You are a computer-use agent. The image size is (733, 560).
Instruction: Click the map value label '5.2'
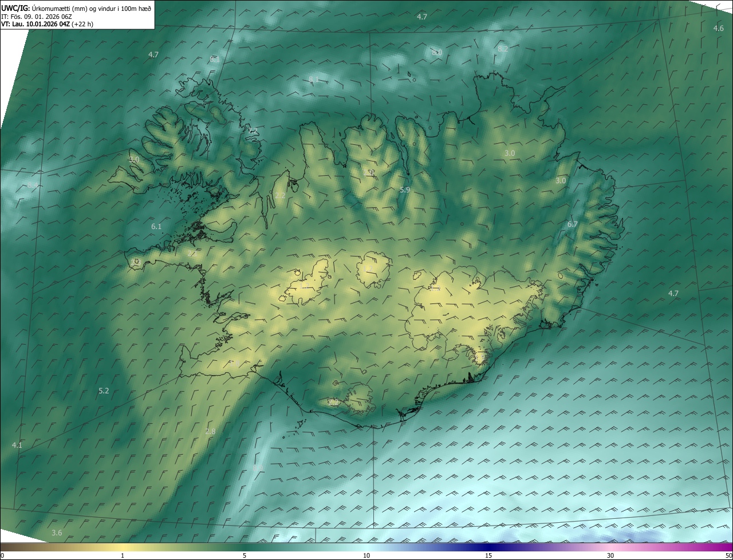tap(104, 391)
